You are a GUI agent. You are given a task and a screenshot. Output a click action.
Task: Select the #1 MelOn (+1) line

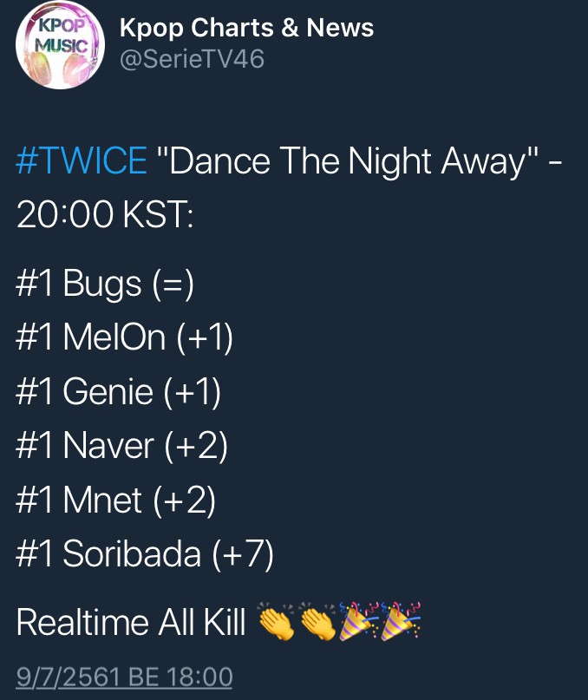point(125,338)
